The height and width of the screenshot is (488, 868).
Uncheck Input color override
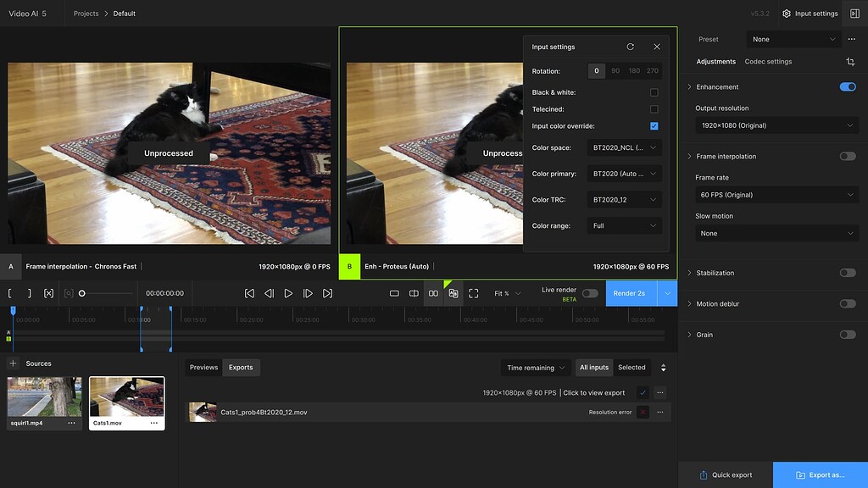[x=654, y=126]
